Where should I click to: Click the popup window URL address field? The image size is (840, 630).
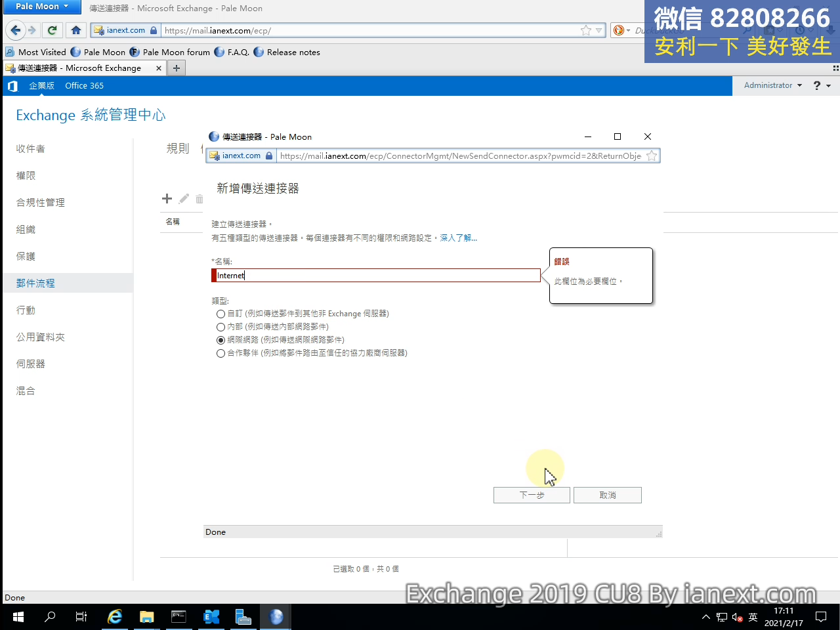click(460, 156)
